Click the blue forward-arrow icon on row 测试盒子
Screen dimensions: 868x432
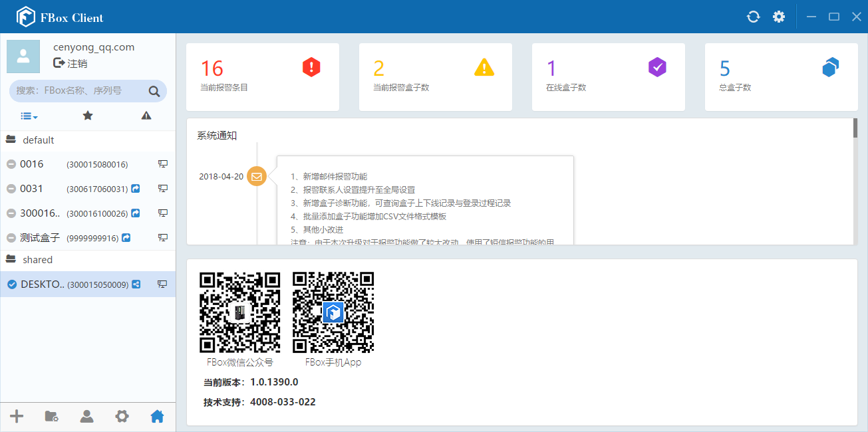(x=126, y=238)
